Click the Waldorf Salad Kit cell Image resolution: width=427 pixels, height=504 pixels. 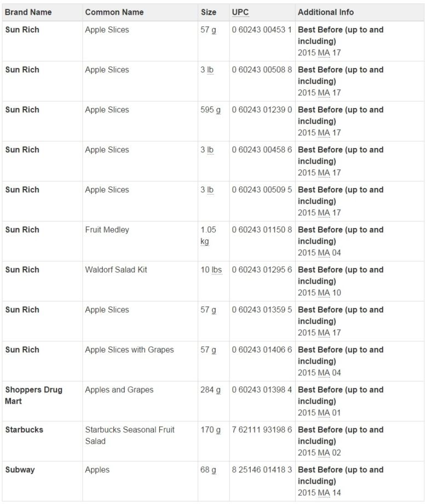click(116, 270)
